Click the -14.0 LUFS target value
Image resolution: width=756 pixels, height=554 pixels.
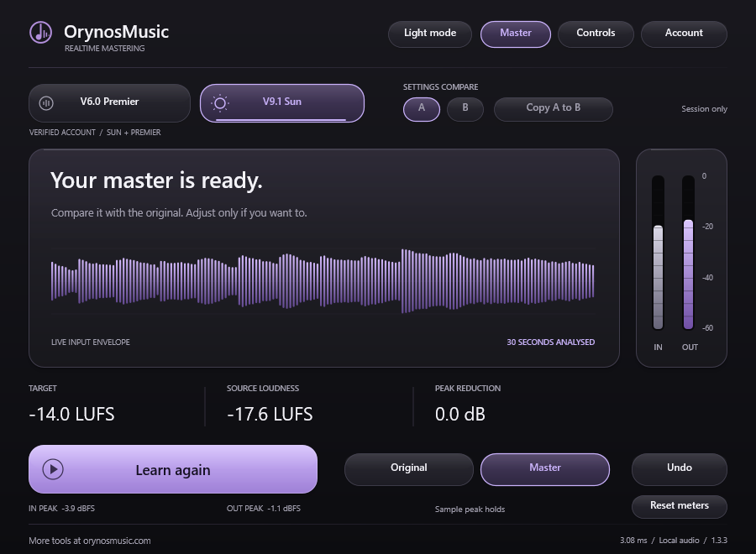coord(72,415)
